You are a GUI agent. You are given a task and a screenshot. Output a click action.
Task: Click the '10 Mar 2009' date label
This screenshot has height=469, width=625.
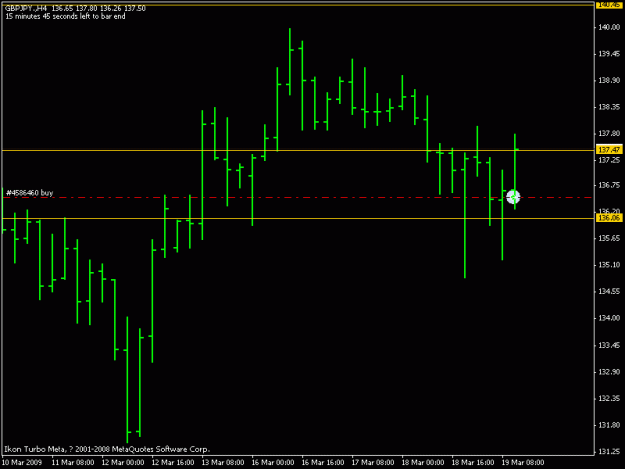22,463
